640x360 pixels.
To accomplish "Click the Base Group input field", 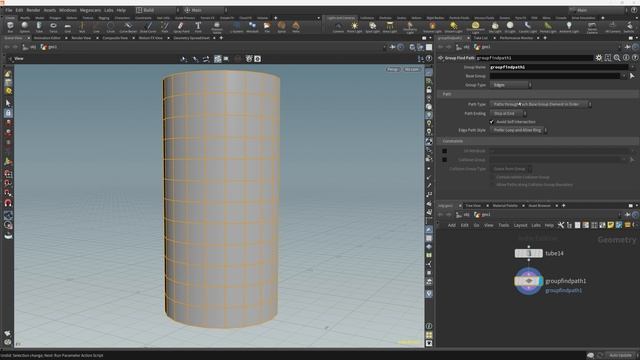I will click(555, 76).
